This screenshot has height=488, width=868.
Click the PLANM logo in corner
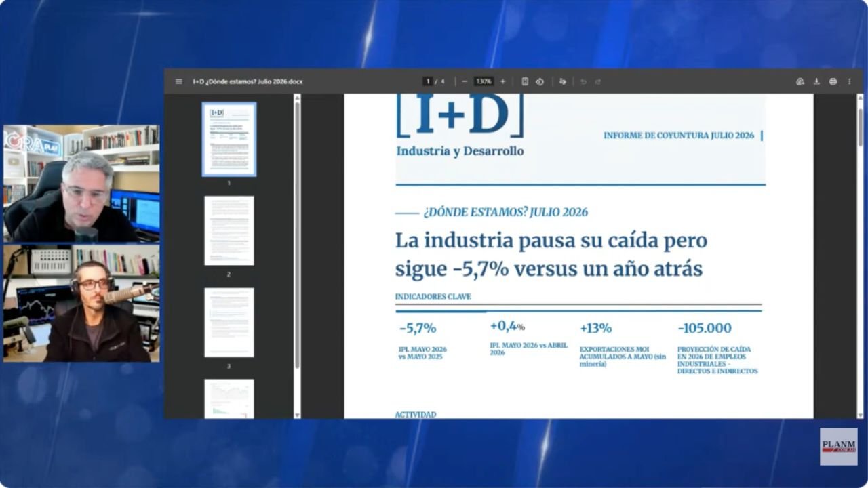tap(838, 447)
